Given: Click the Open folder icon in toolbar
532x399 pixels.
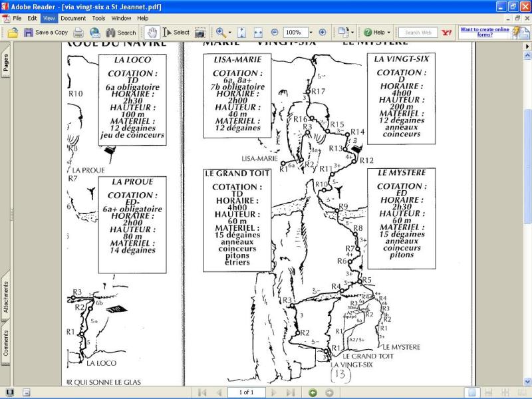Looking at the screenshot, I should coord(13,33).
